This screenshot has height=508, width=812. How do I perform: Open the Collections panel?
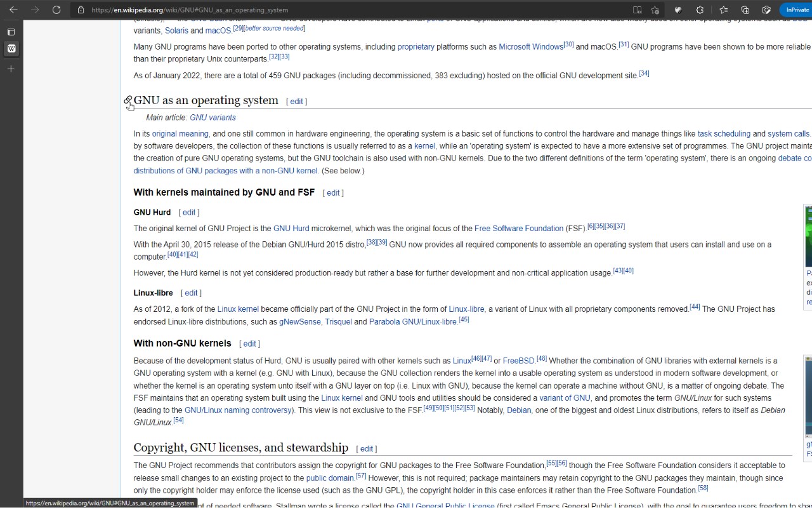click(x=745, y=10)
